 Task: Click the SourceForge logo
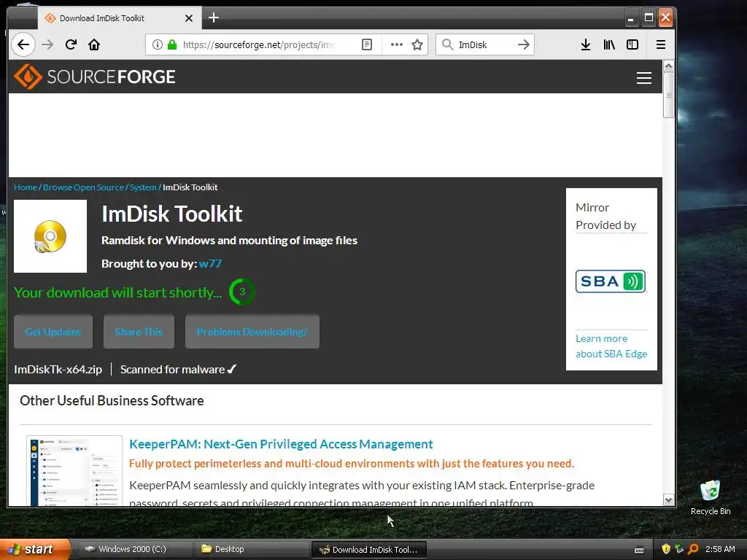pos(95,77)
